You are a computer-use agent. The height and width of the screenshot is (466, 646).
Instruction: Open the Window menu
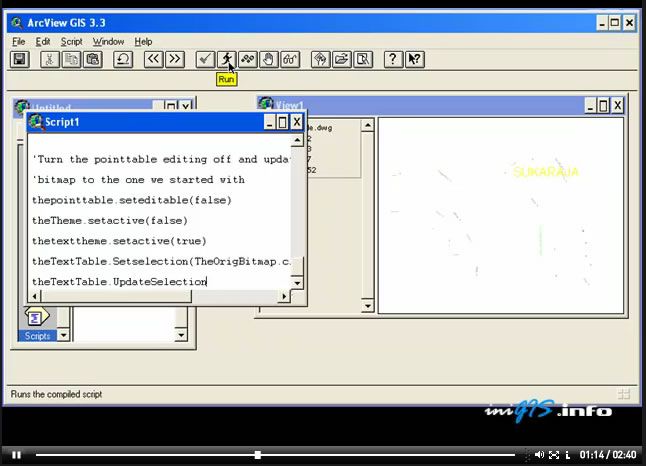pyautogui.click(x=108, y=42)
